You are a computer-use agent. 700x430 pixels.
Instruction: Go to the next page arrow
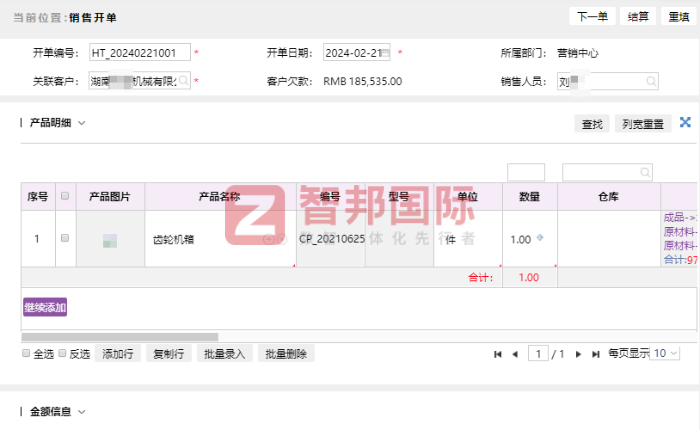[579, 354]
